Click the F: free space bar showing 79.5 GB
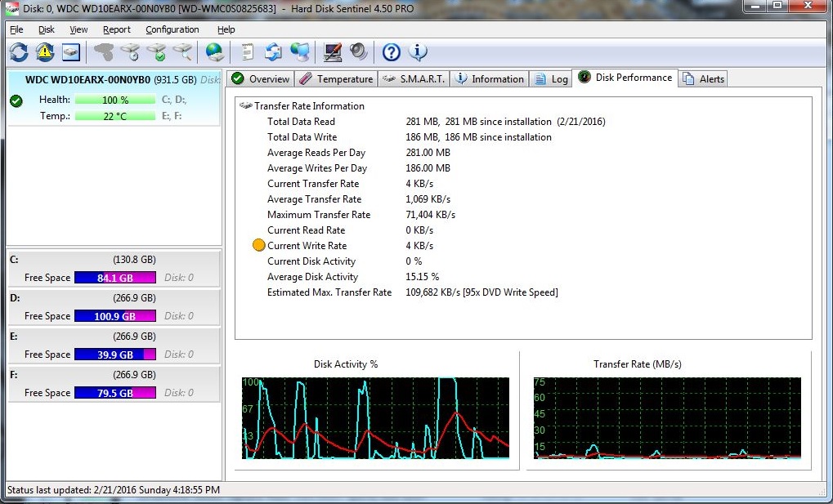The height and width of the screenshot is (504, 833). pos(115,392)
